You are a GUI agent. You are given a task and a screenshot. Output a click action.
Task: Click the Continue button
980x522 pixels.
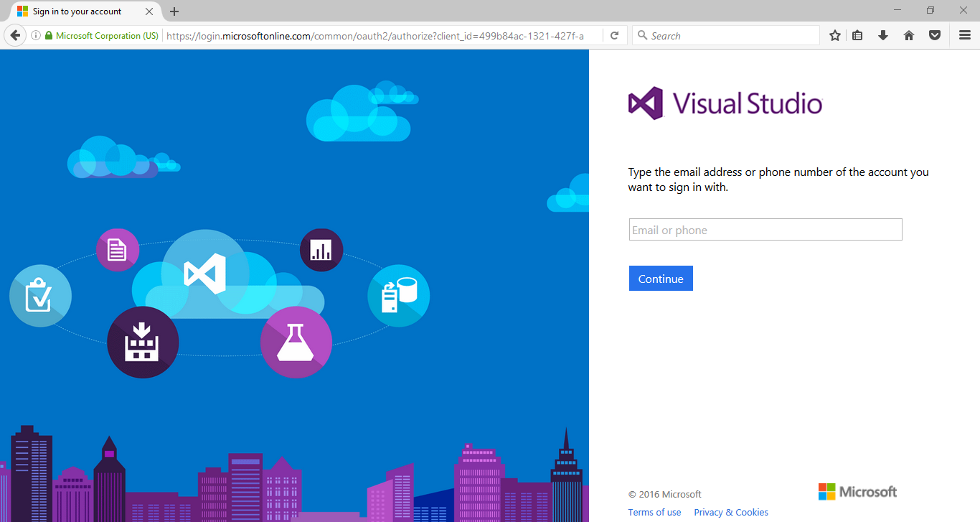tap(661, 279)
